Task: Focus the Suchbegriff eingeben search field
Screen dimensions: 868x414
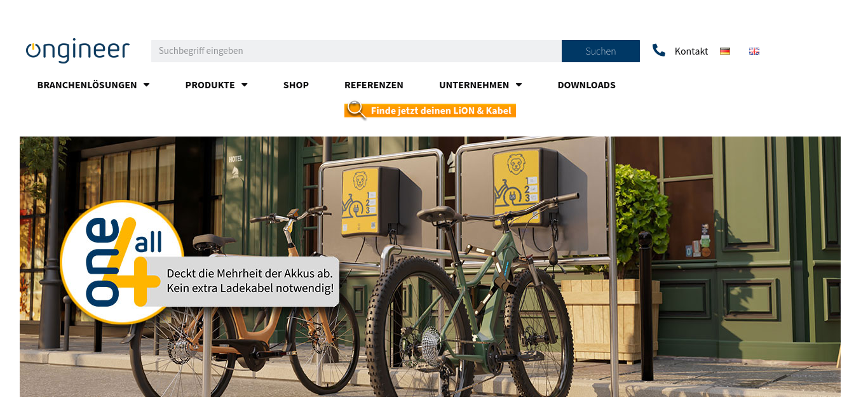Action: [356, 51]
